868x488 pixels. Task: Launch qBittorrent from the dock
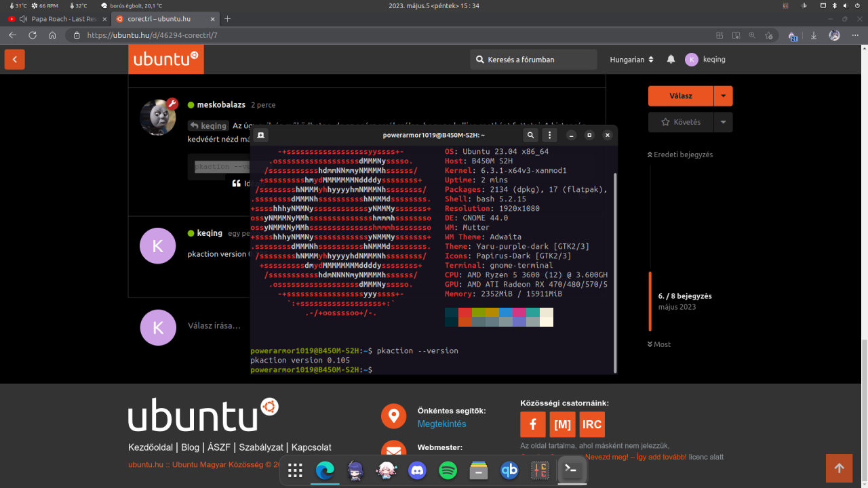pyautogui.click(x=509, y=471)
